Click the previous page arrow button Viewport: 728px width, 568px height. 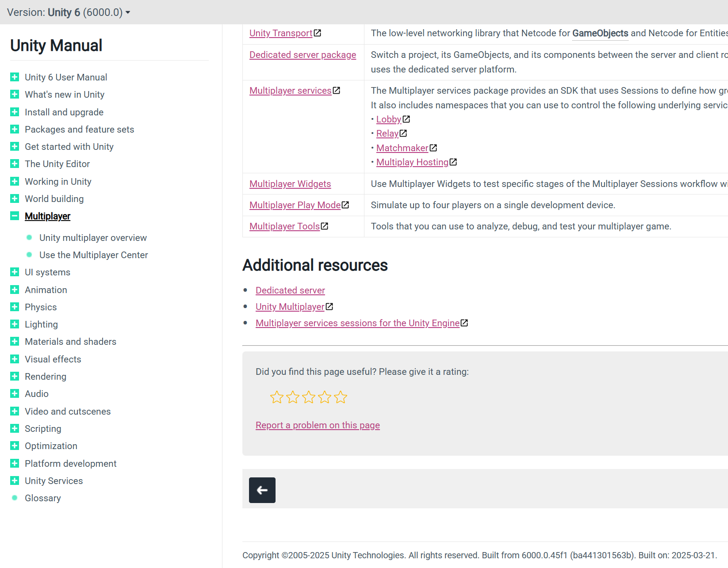(x=262, y=490)
